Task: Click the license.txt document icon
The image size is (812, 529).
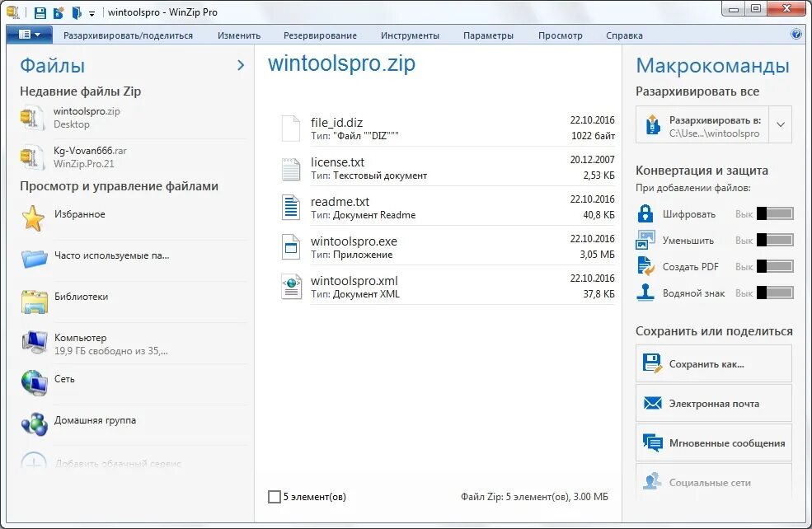Action: [290, 169]
